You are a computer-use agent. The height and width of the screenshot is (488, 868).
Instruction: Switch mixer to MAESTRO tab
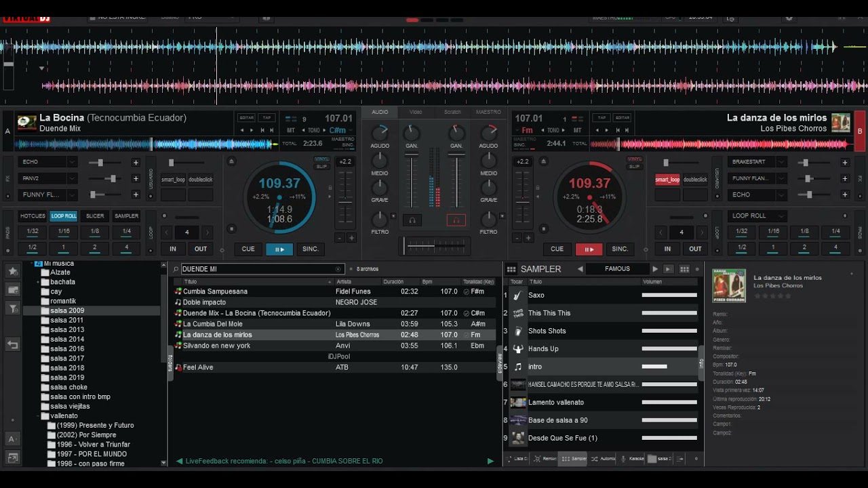point(488,112)
